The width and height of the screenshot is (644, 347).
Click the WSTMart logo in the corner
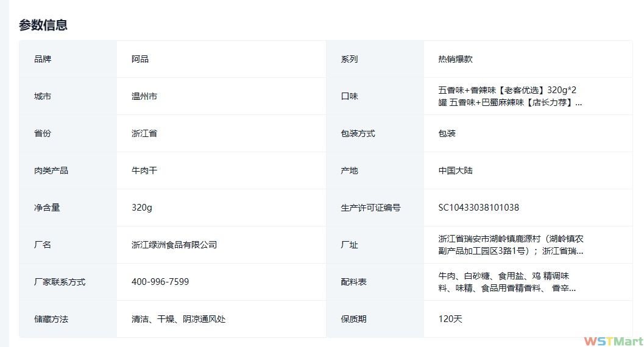pyautogui.click(x=612, y=341)
